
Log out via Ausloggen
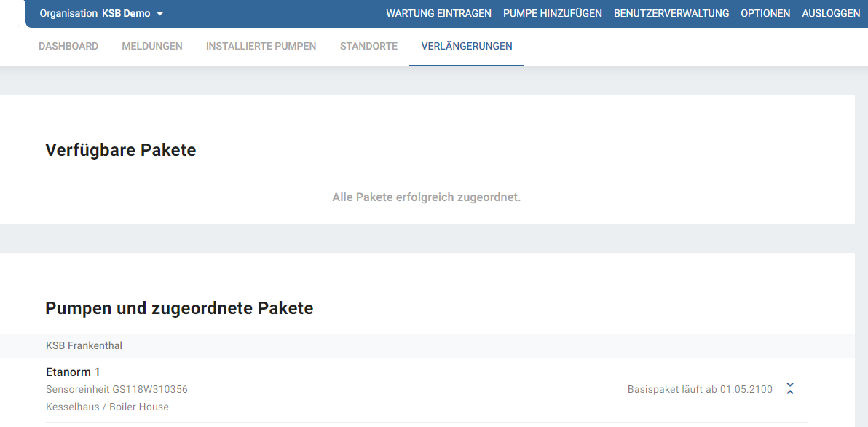pos(830,13)
